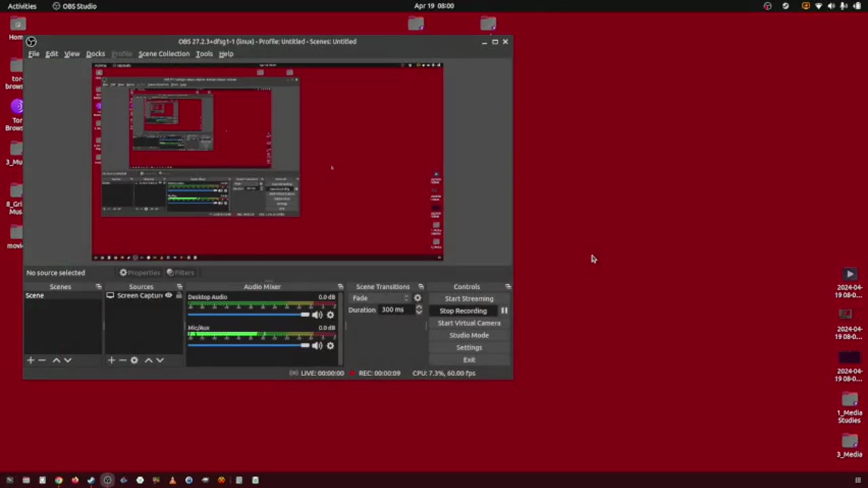Open Firefox from the dock

75,480
